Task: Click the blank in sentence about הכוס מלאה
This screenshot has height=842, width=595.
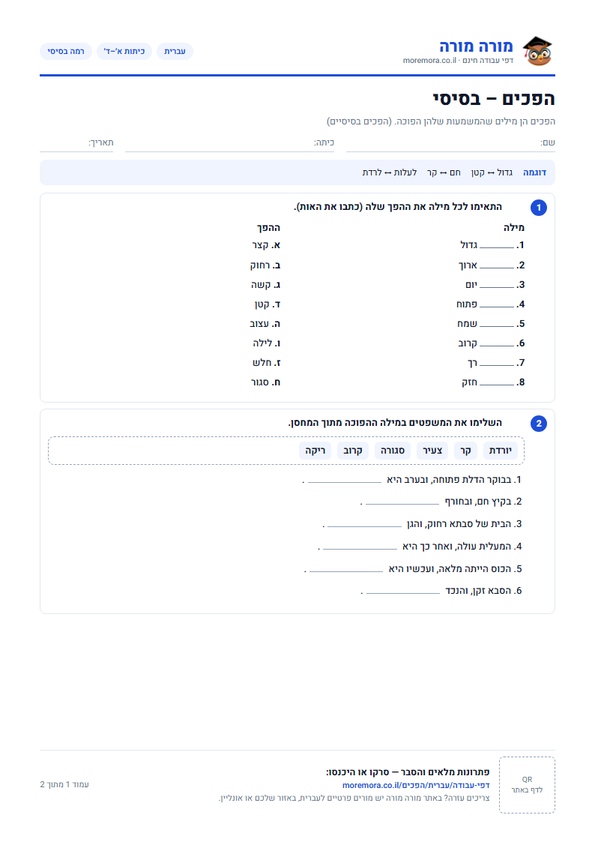Action: pyautogui.click(x=346, y=570)
